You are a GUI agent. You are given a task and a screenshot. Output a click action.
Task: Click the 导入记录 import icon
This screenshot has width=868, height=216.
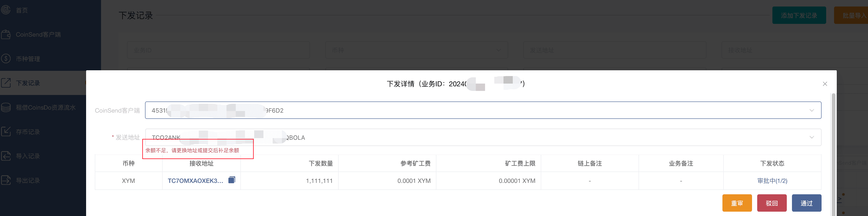coord(6,156)
